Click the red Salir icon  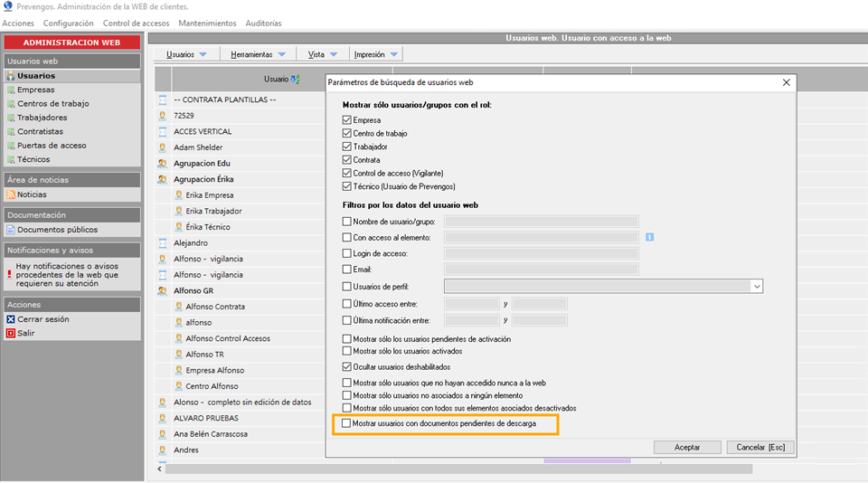11,333
